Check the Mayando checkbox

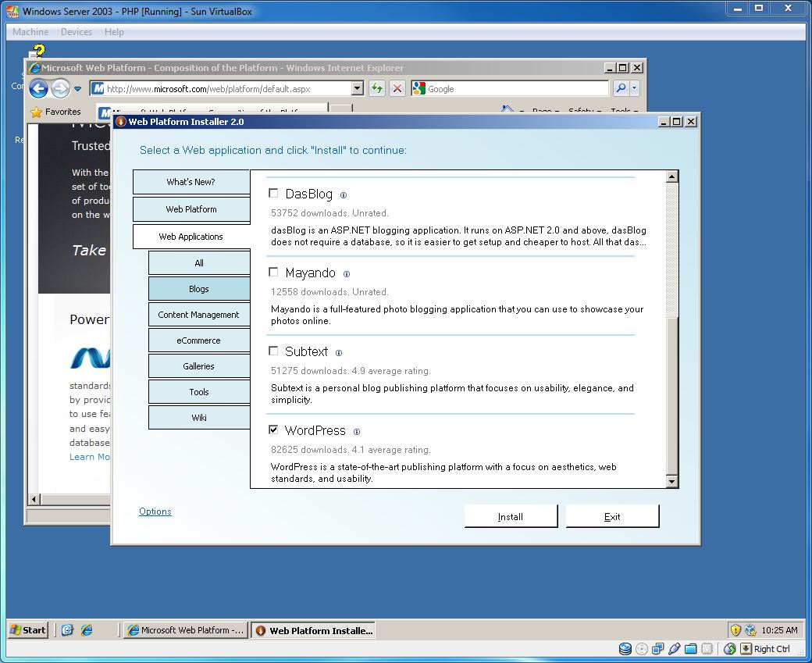[x=273, y=272]
